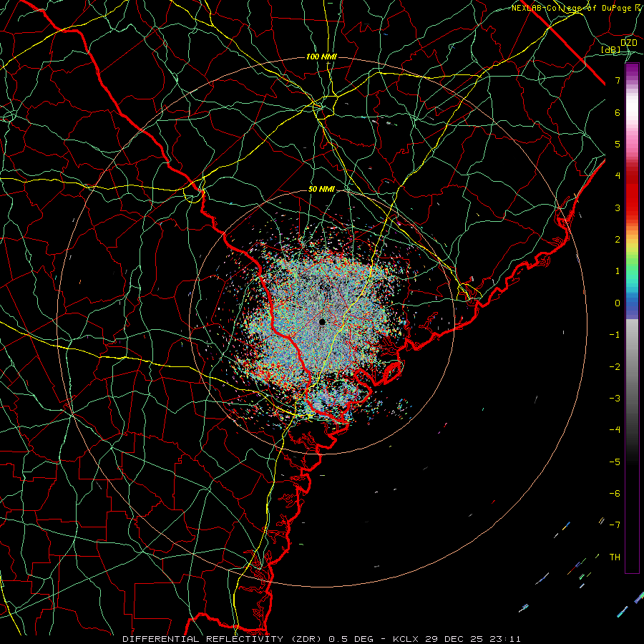Screen dimensions: 644x644
Task: Click the 23:11 timestamp in the caption
Action: coord(506,639)
